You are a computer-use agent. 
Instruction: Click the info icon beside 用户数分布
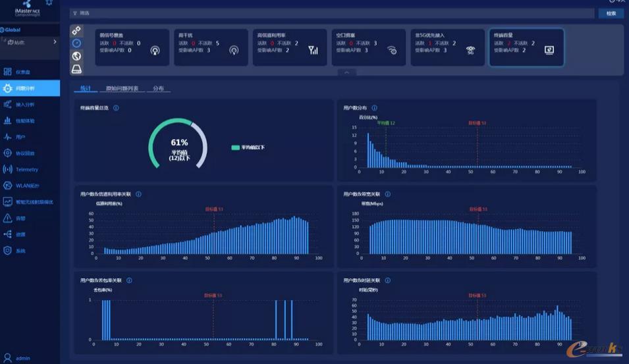(x=374, y=108)
